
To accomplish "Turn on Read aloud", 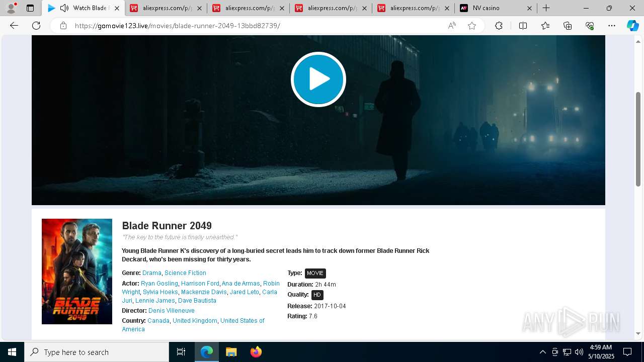I will click(452, 26).
